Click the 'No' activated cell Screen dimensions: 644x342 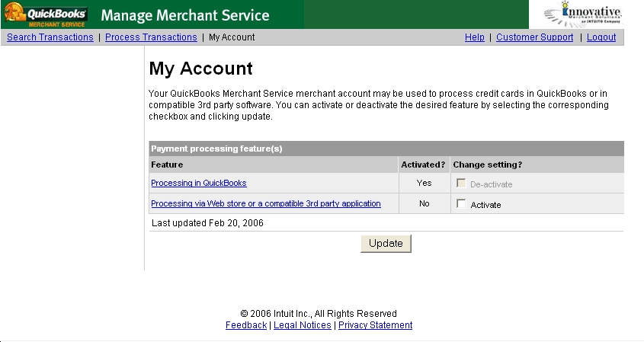point(425,203)
